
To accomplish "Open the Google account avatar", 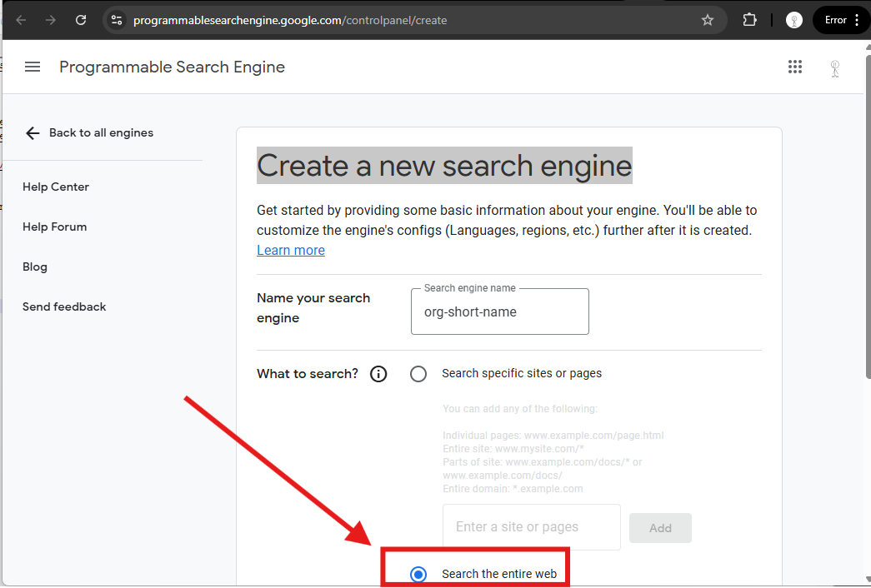I will (835, 67).
